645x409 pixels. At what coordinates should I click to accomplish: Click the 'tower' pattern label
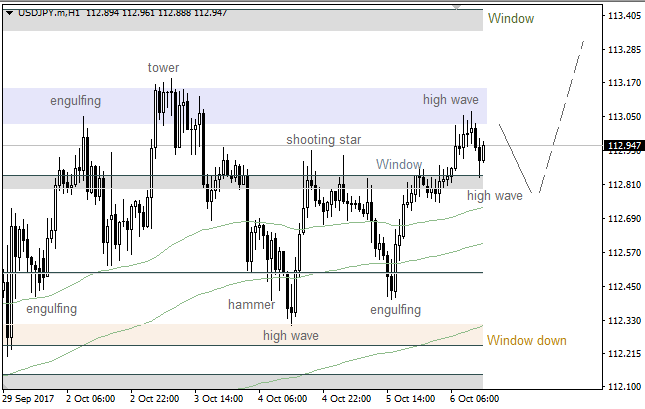point(163,68)
